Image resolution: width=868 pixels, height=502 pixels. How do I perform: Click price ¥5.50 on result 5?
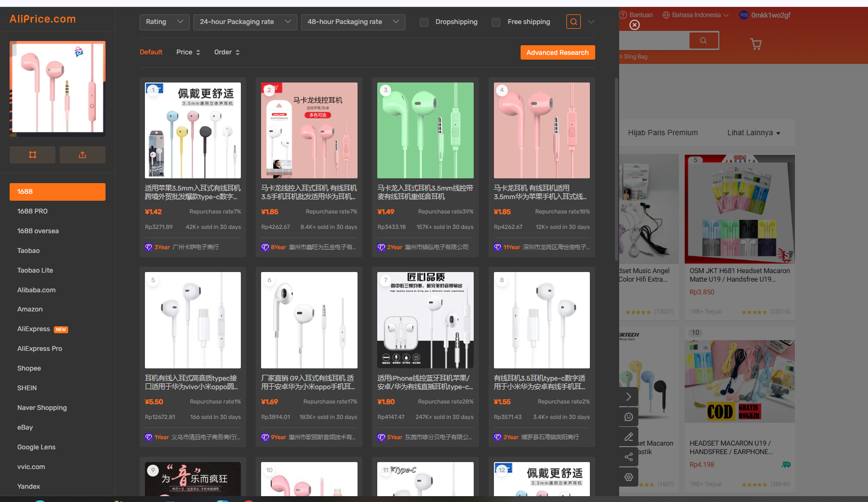click(154, 402)
